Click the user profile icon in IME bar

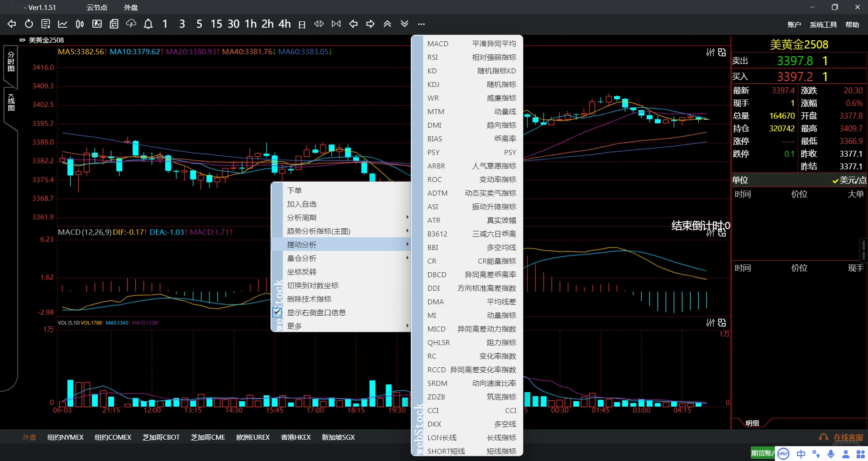tap(846, 454)
